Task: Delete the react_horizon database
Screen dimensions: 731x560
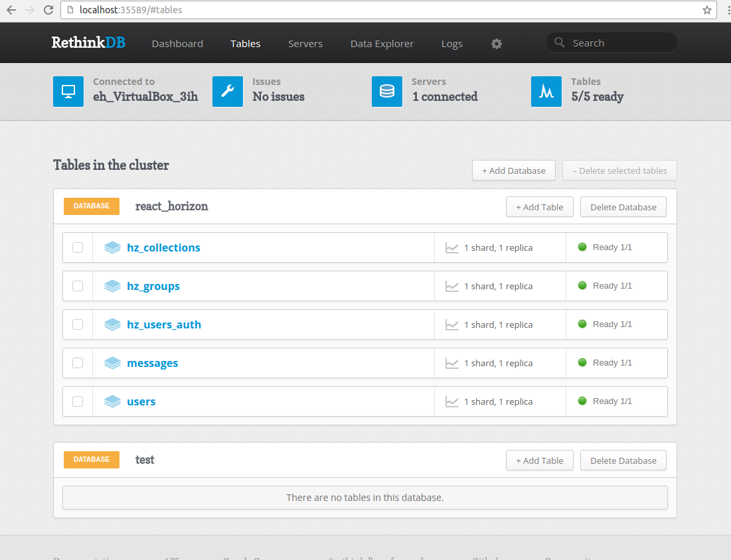Action: coord(623,207)
